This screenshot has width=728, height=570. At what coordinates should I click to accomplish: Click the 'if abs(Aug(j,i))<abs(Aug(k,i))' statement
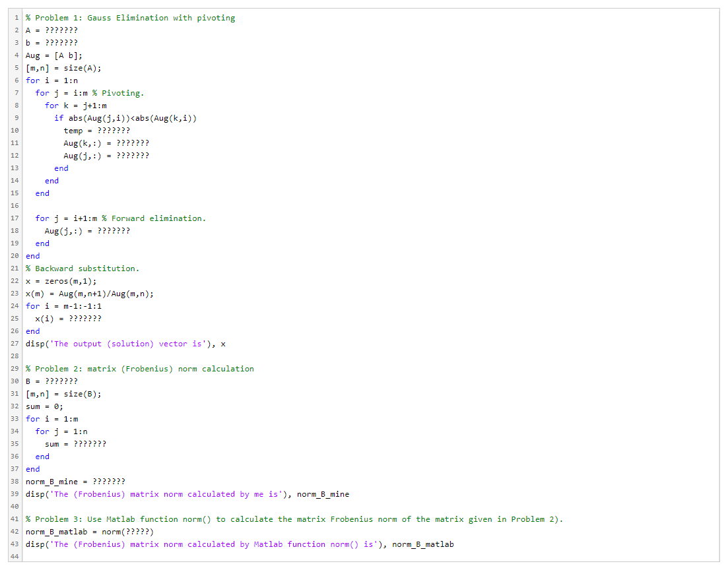(x=125, y=118)
